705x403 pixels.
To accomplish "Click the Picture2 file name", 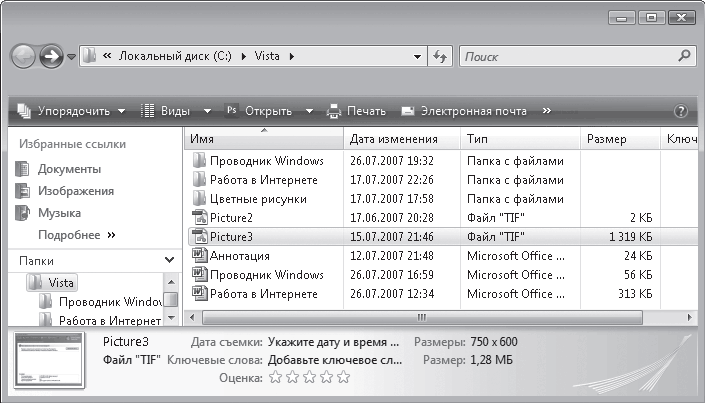I will 231,218.
